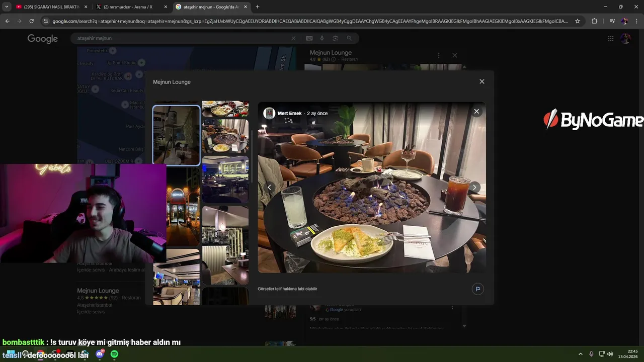Open the on-screen keyboard input tool
Image resolution: width=644 pixels, height=362 pixels.
309,38
